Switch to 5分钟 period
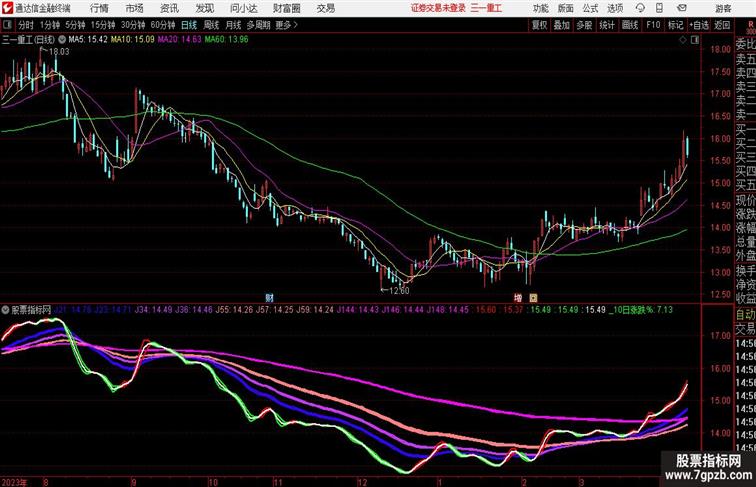 tap(75, 25)
